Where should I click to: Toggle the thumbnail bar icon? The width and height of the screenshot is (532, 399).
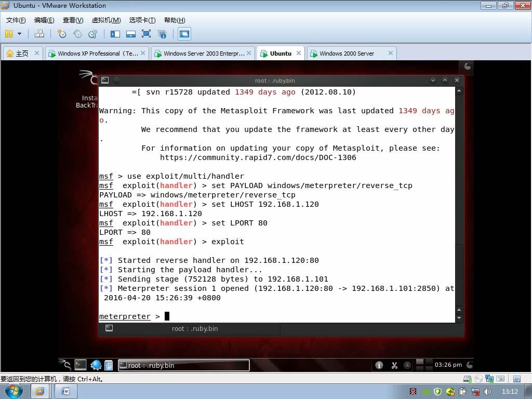[131, 34]
